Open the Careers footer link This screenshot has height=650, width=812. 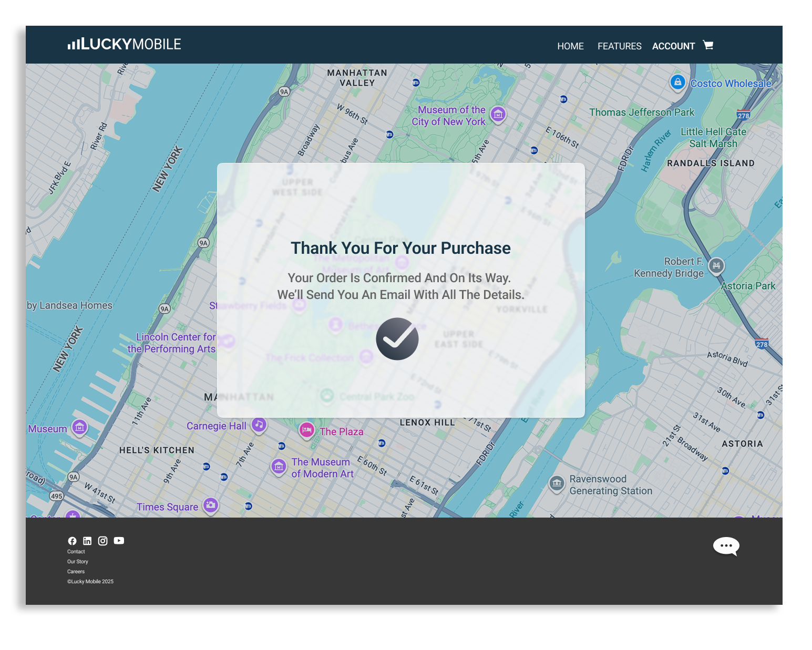(x=76, y=572)
